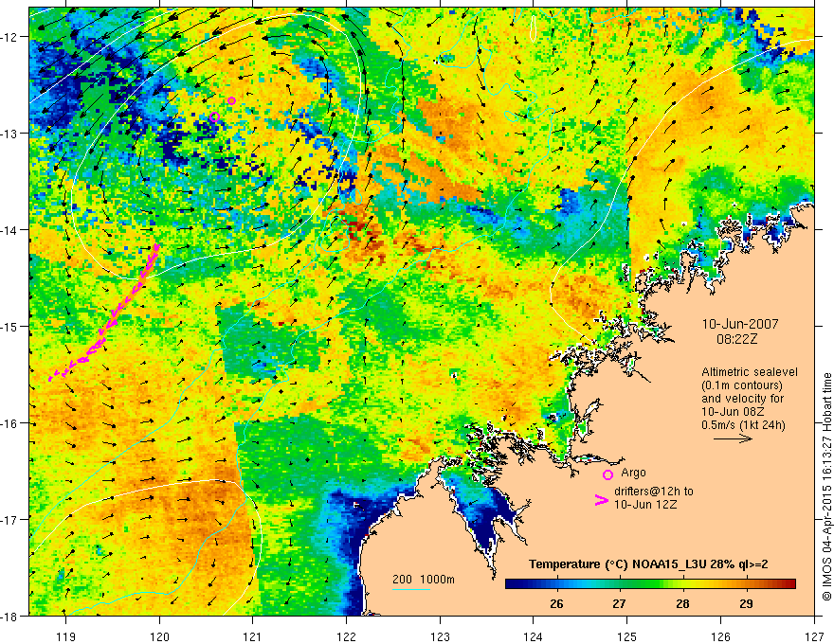This screenshot has height=644, width=834.
Task: Click the cyan 200/1000m isobath legend line
Action: coord(411,589)
